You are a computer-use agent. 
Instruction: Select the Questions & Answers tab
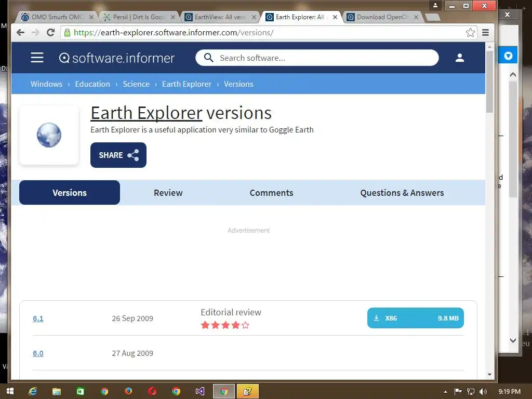402,193
